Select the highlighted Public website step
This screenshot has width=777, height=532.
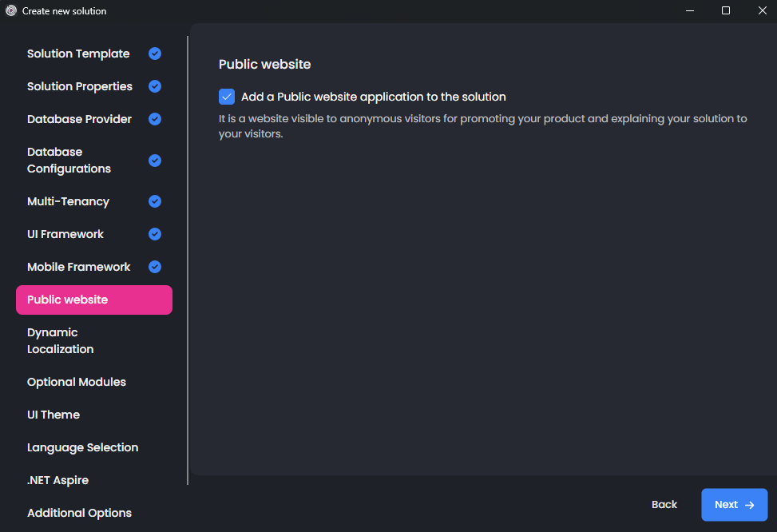point(94,300)
